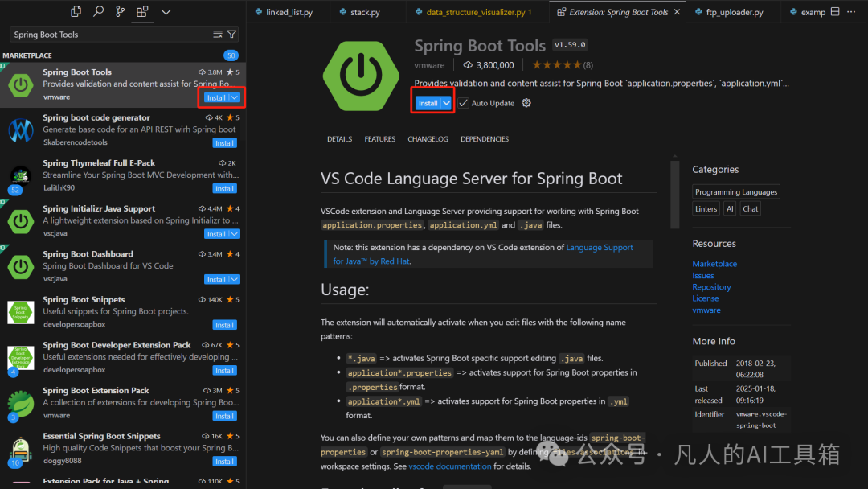Open the vmware resource link
The width and height of the screenshot is (868, 489).
[x=706, y=310]
